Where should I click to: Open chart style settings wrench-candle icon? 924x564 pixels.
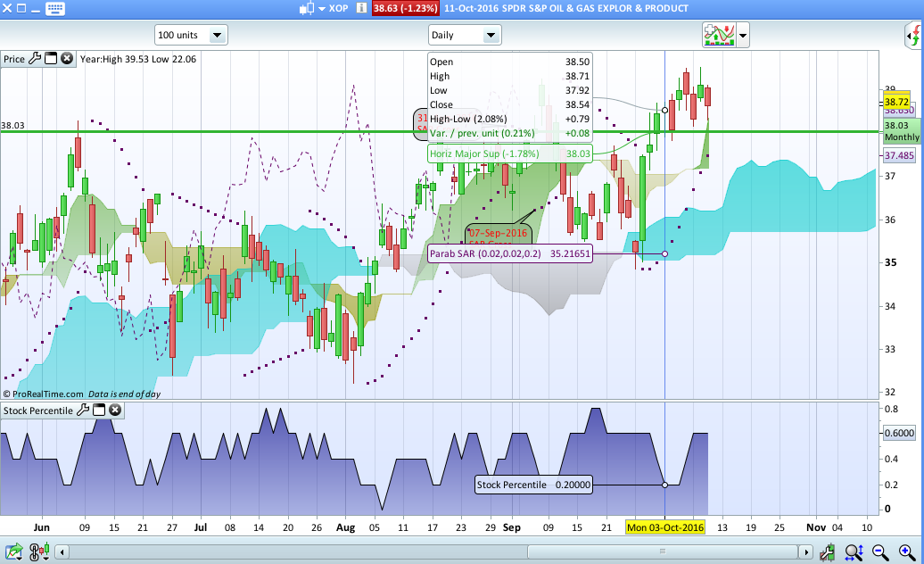click(828, 552)
